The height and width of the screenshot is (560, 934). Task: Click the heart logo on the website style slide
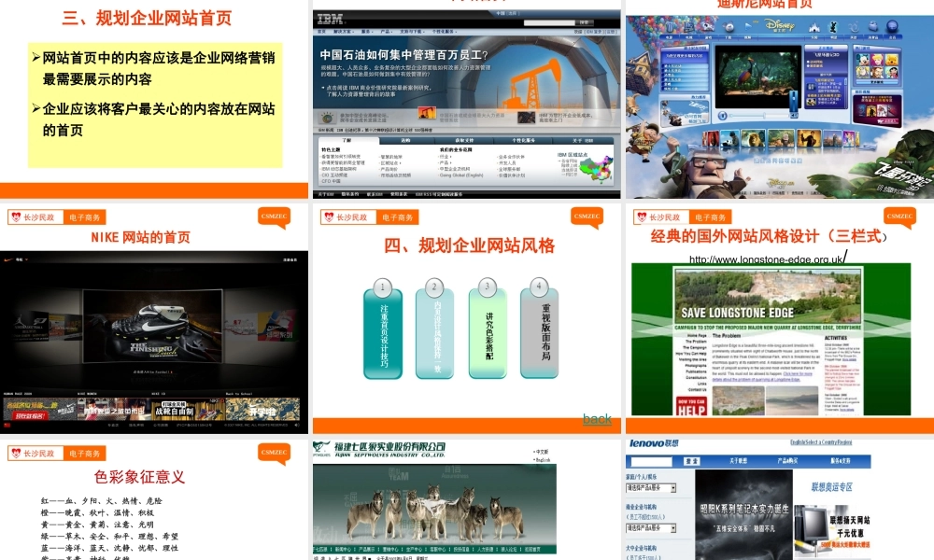pos(328,217)
